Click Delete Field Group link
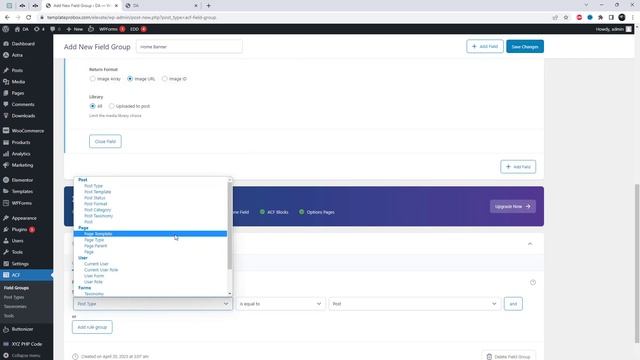 pyautogui.click(x=509, y=357)
